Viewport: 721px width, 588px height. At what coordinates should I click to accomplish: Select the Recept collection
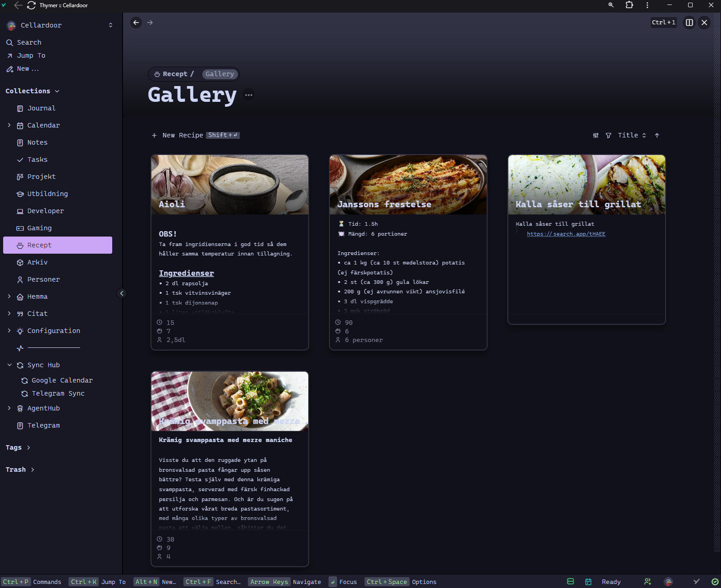(x=58, y=245)
